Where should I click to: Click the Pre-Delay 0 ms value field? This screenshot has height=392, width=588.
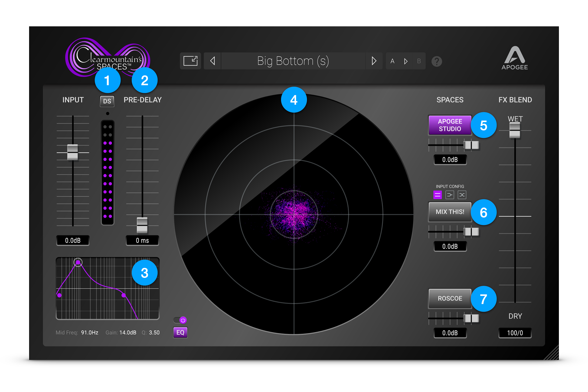click(x=142, y=241)
